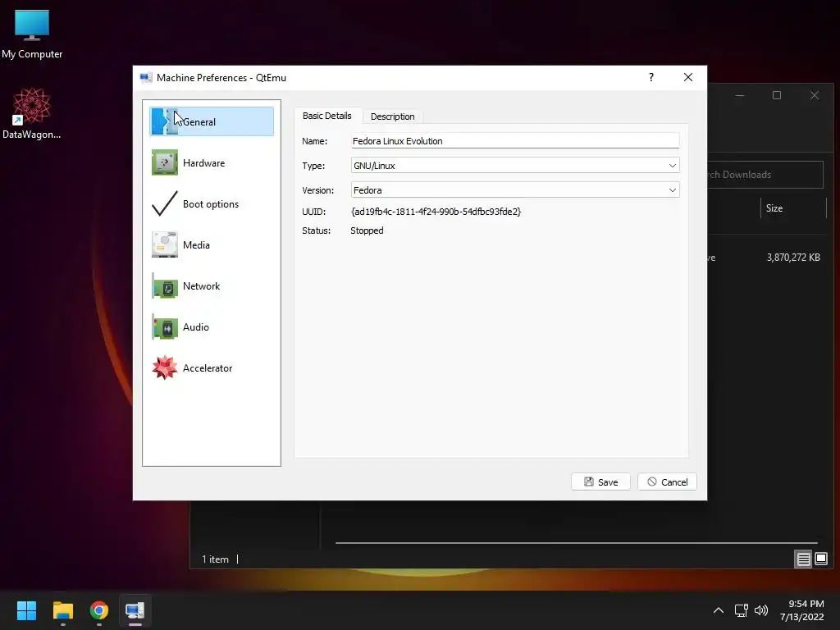The height and width of the screenshot is (630, 840).
Task: Click the taskbar clock and date
Action: 802,610
